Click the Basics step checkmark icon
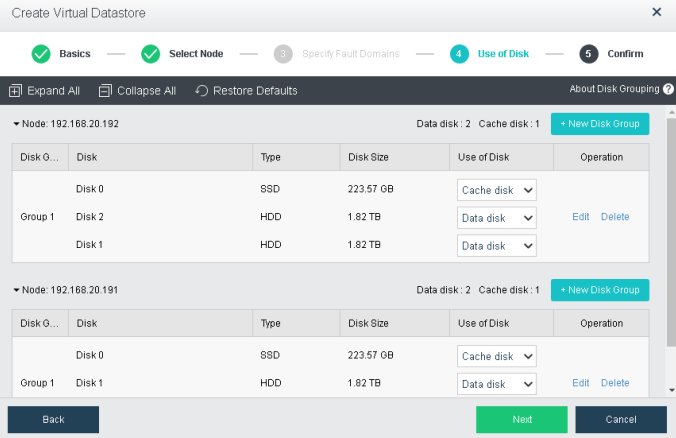Screen dimensions: 676x438 [x=41, y=54]
